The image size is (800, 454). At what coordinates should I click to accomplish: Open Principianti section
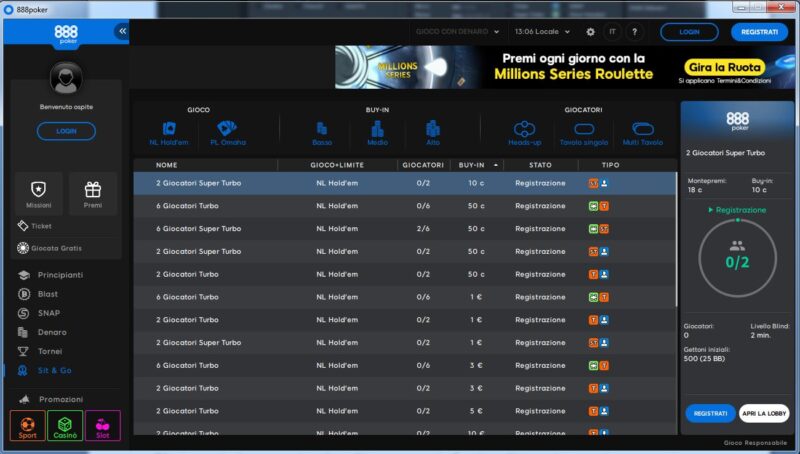50,275
